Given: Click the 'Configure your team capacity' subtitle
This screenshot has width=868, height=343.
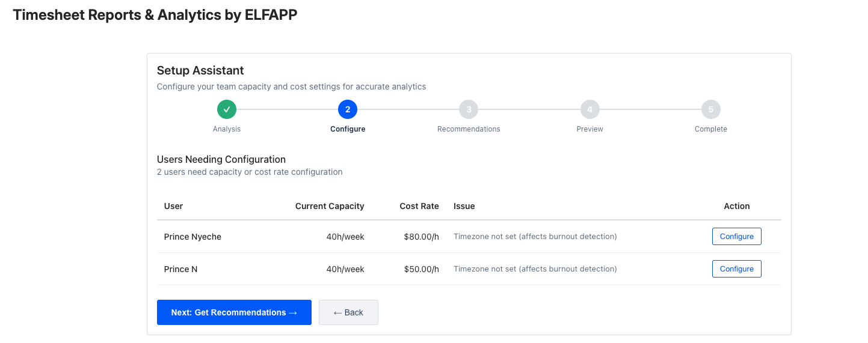Looking at the screenshot, I should tap(292, 87).
